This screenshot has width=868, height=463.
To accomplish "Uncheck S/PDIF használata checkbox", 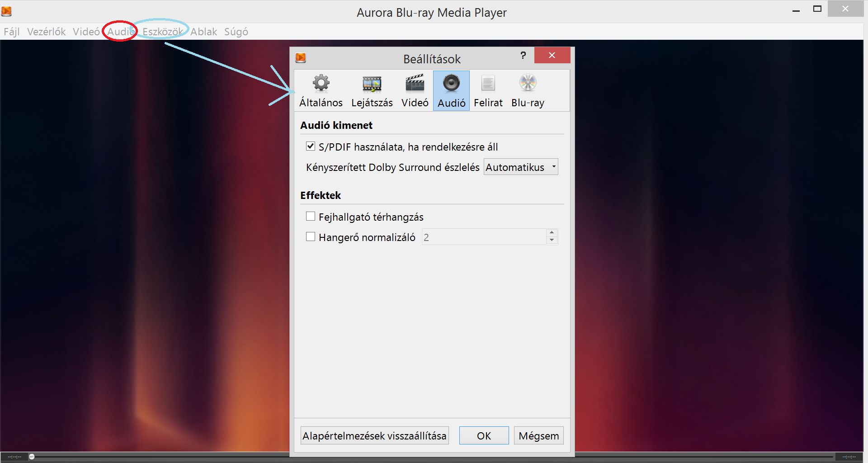I will click(311, 146).
